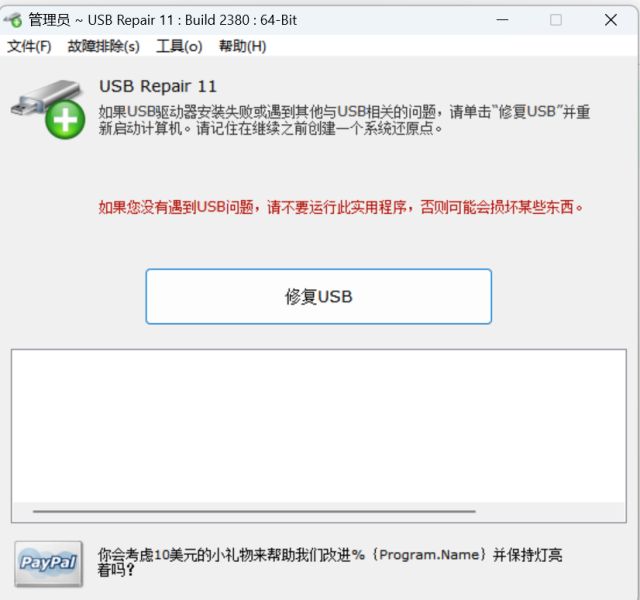
Task: Click the disabled maximize window button
Action: [556, 20]
